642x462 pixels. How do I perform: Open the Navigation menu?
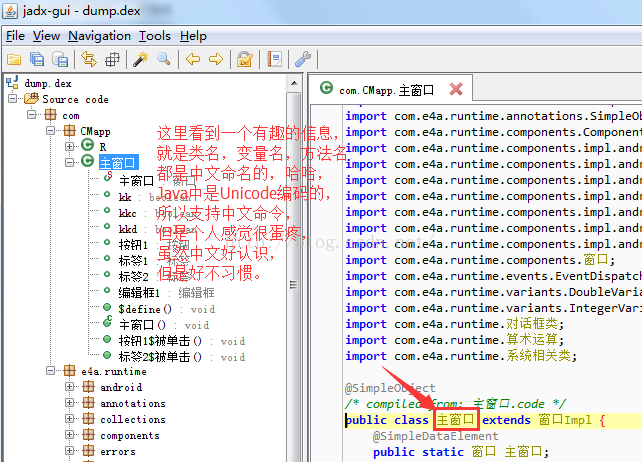99,36
